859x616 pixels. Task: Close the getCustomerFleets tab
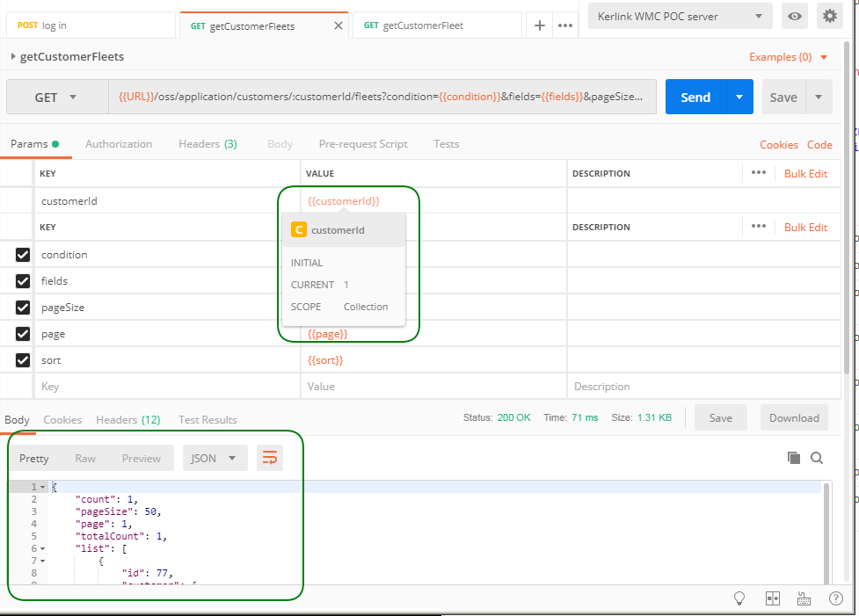[x=339, y=25]
